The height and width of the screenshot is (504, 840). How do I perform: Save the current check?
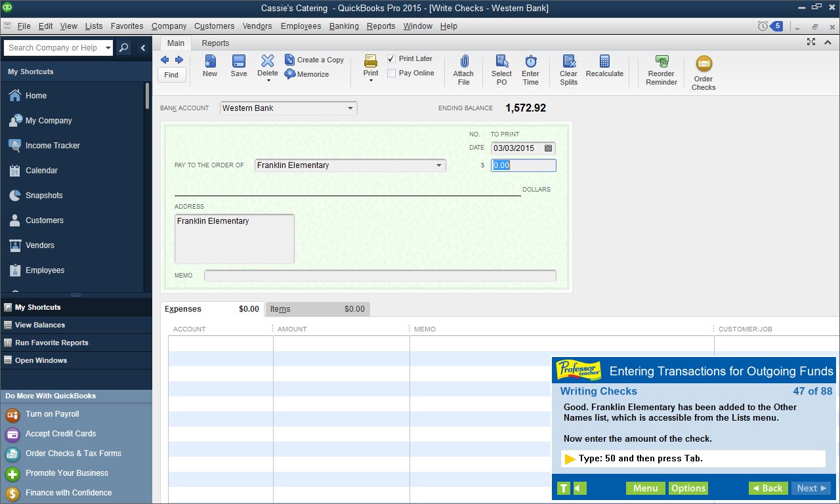(238, 66)
